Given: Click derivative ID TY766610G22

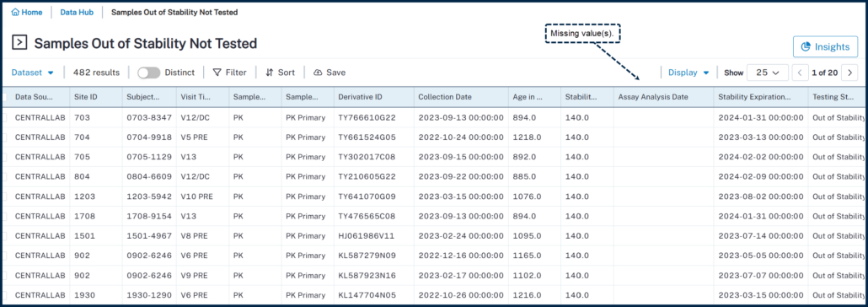Looking at the screenshot, I should tap(367, 117).
